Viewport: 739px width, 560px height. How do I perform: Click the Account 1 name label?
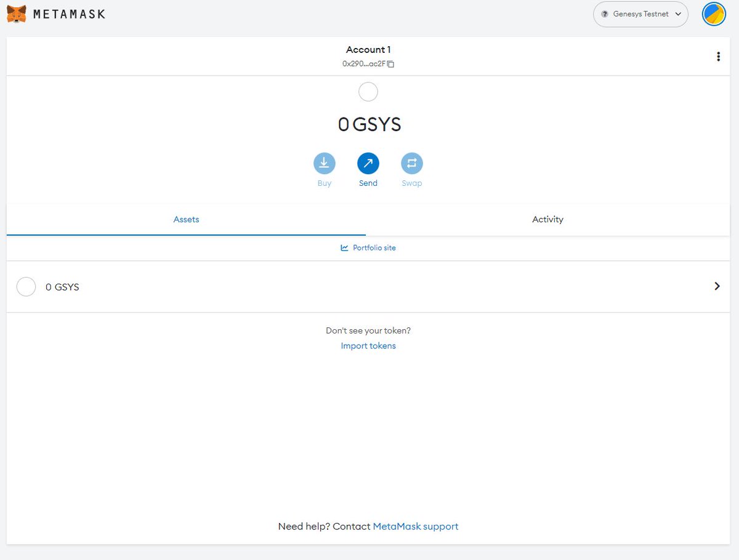pos(368,50)
